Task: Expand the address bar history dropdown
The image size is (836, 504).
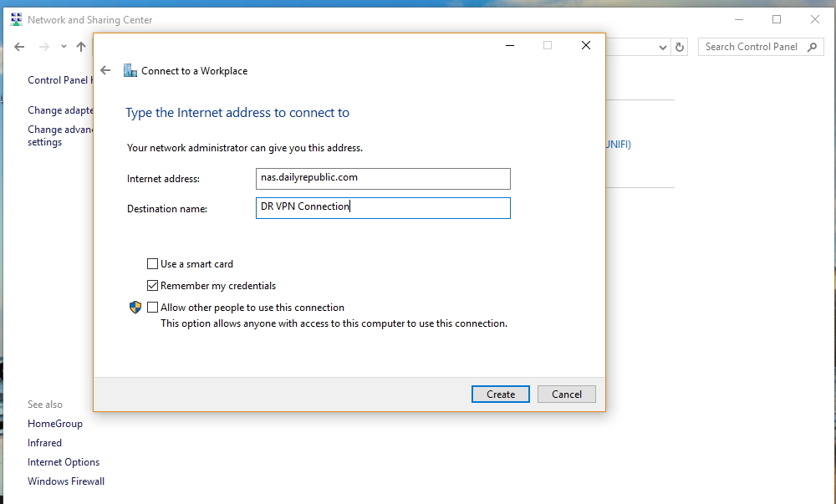Action: click(x=664, y=48)
